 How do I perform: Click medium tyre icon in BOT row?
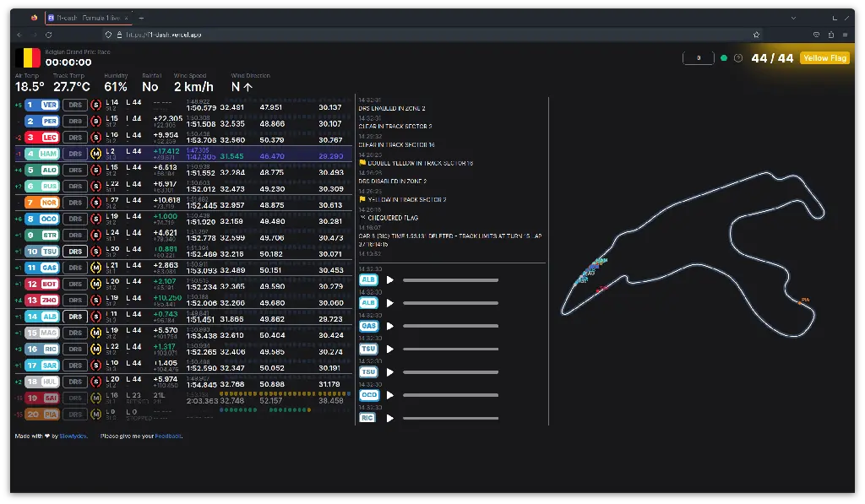[x=96, y=284]
